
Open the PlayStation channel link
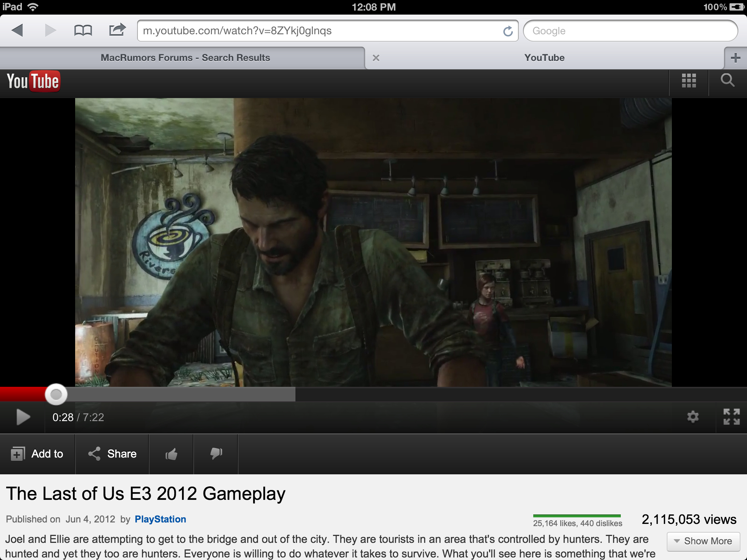click(x=160, y=519)
